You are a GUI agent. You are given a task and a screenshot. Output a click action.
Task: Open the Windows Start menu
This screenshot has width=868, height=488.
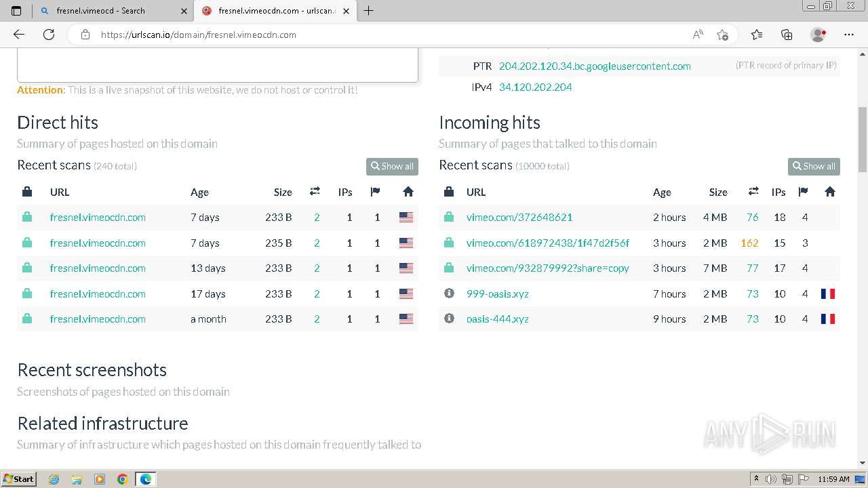tap(18, 479)
